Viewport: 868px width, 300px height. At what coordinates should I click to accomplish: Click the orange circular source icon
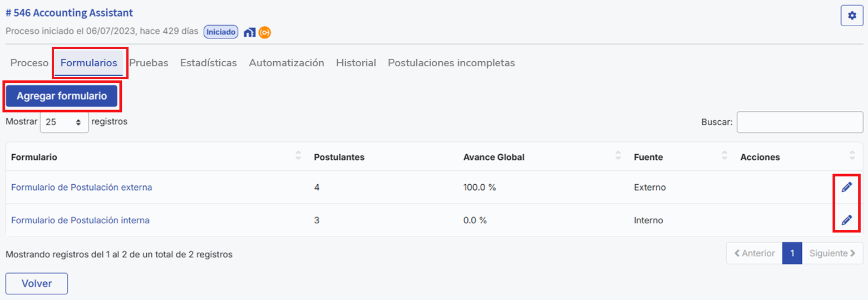pyautogui.click(x=265, y=32)
